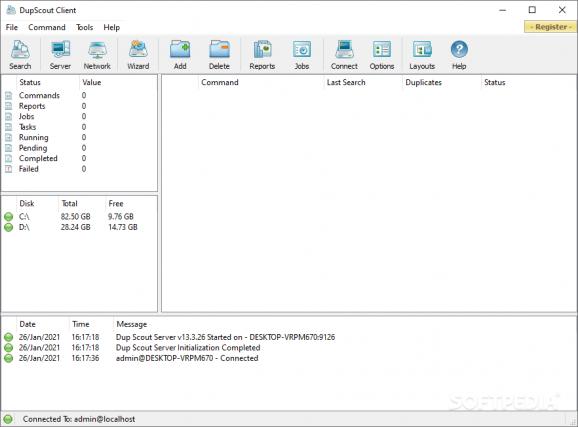
Task: Click the icon beside Tasks status row
Action: [8, 127]
